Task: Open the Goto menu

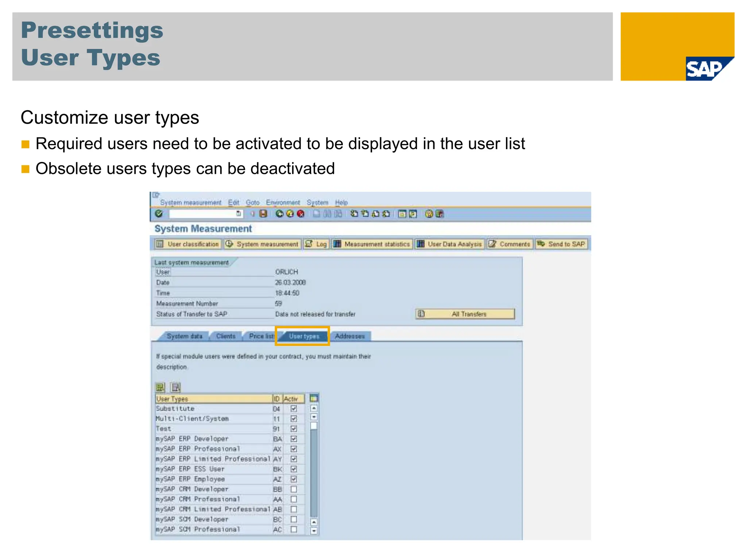Action: click(252, 202)
